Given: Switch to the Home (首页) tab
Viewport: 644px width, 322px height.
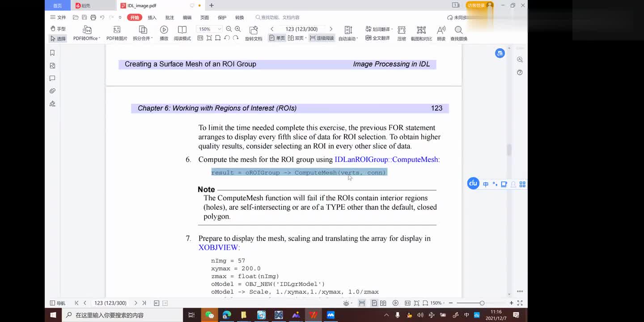Looking at the screenshot, I should pos(58,5).
